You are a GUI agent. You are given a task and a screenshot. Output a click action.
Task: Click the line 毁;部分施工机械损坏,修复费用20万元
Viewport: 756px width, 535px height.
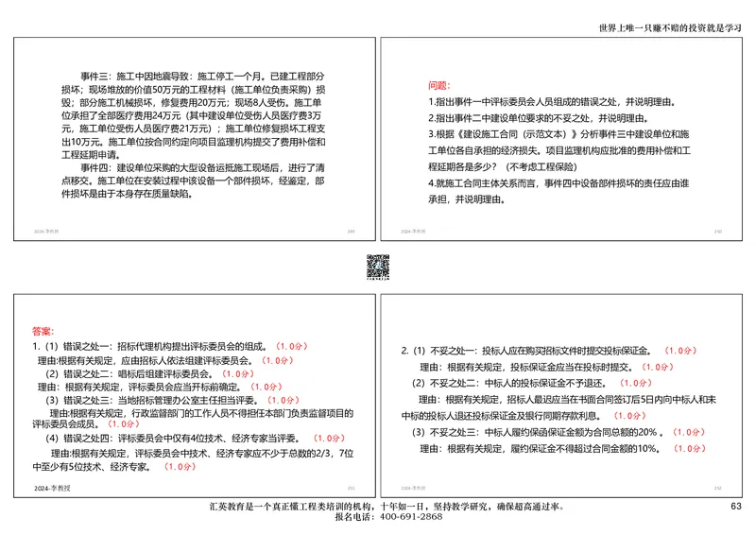pyautogui.click(x=191, y=103)
